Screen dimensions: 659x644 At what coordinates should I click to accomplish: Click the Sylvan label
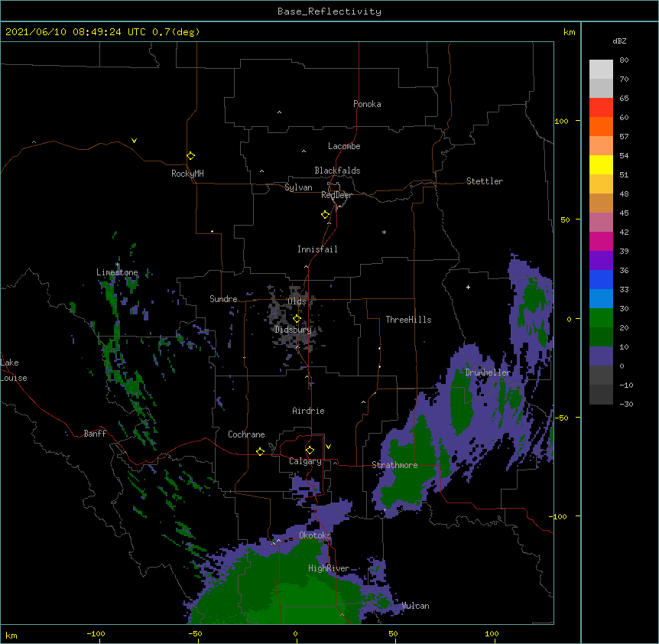pos(298,187)
